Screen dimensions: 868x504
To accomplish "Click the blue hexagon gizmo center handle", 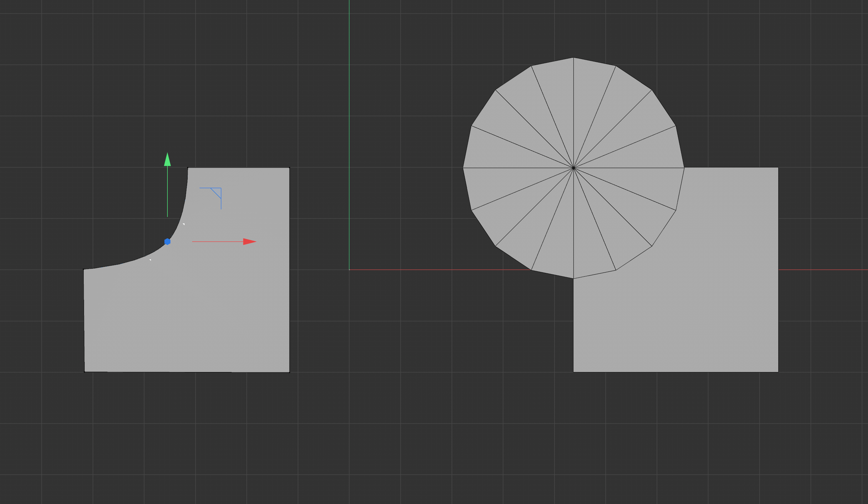I will 167,242.
